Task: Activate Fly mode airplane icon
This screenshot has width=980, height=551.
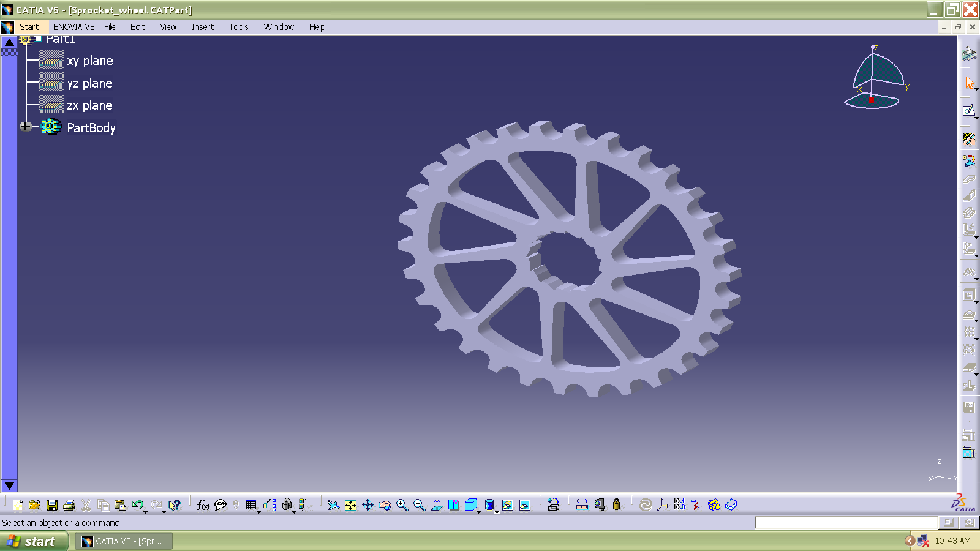Action: [x=333, y=505]
